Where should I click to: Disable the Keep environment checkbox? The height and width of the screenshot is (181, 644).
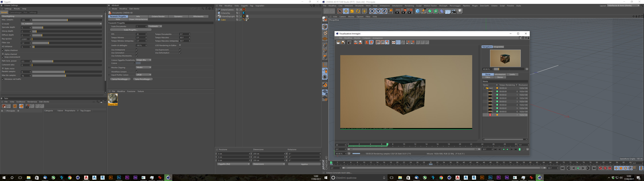[3, 57]
